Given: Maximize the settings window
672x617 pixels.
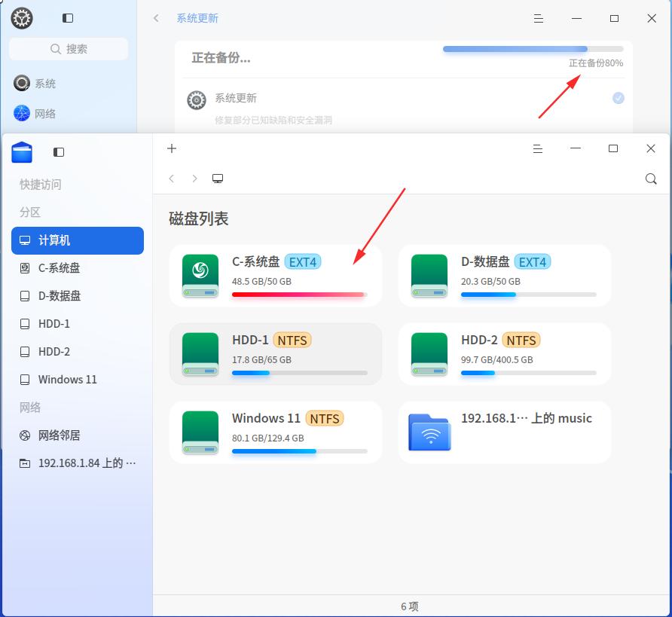Looking at the screenshot, I should tap(614, 18).
